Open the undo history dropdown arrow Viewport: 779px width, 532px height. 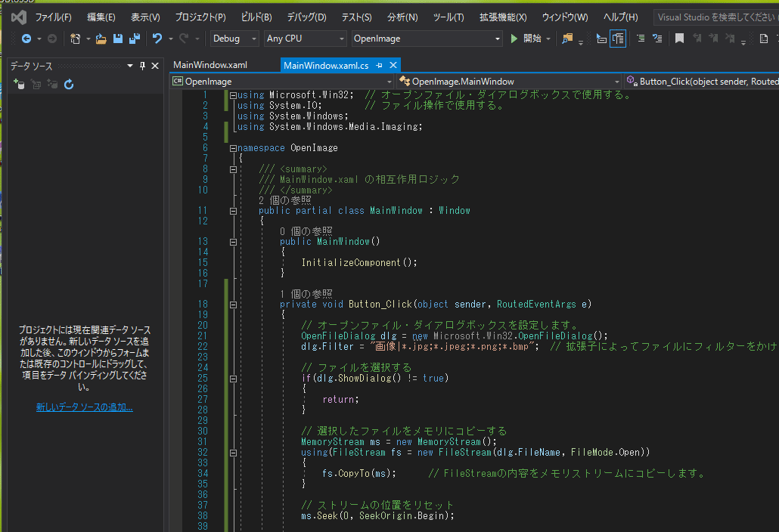(x=170, y=39)
